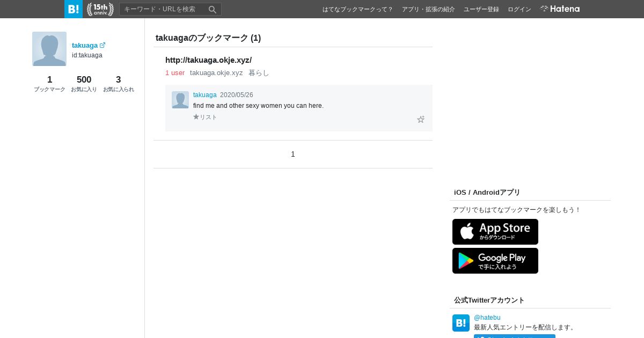Open takuaga profile name link in sidebar
The height and width of the screenshot is (338, 644).
(85, 46)
